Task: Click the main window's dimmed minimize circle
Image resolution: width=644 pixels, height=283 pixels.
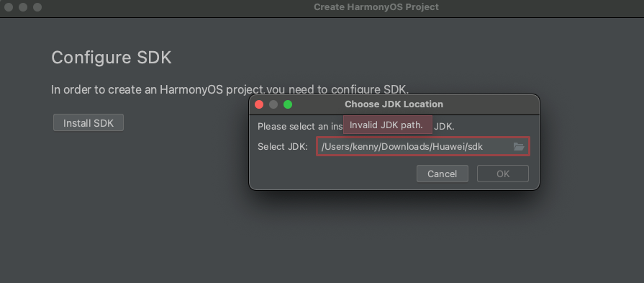Action: (23, 7)
